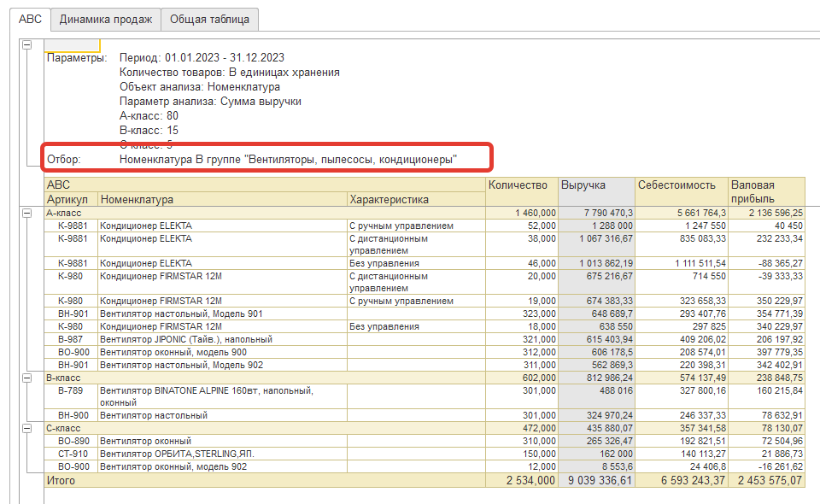
Task: Click the B-класс group row label
Action: point(63,378)
